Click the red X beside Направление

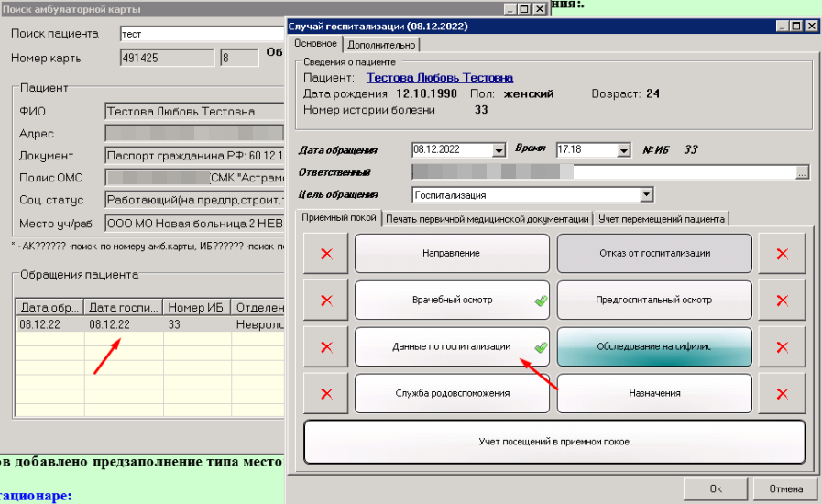pyautogui.click(x=326, y=254)
